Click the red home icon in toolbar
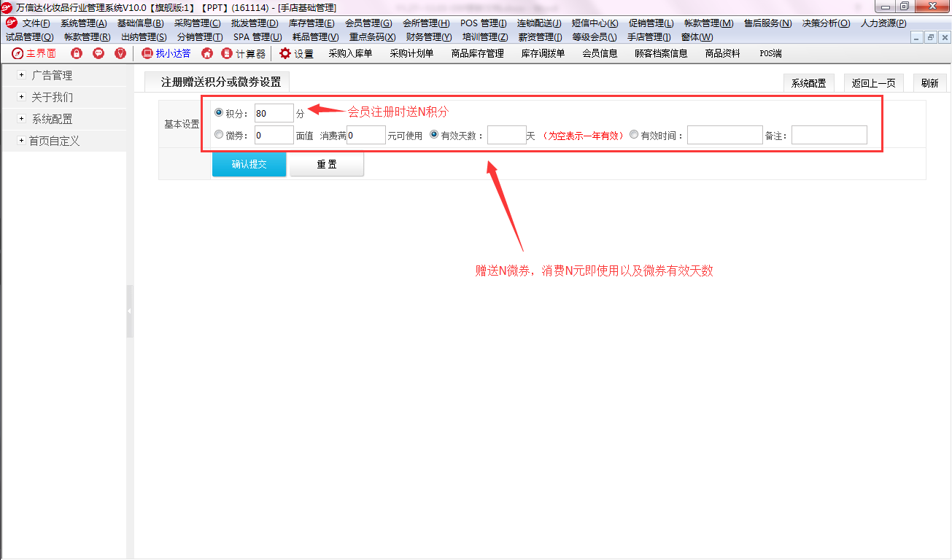The image size is (952, 560). tap(207, 53)
